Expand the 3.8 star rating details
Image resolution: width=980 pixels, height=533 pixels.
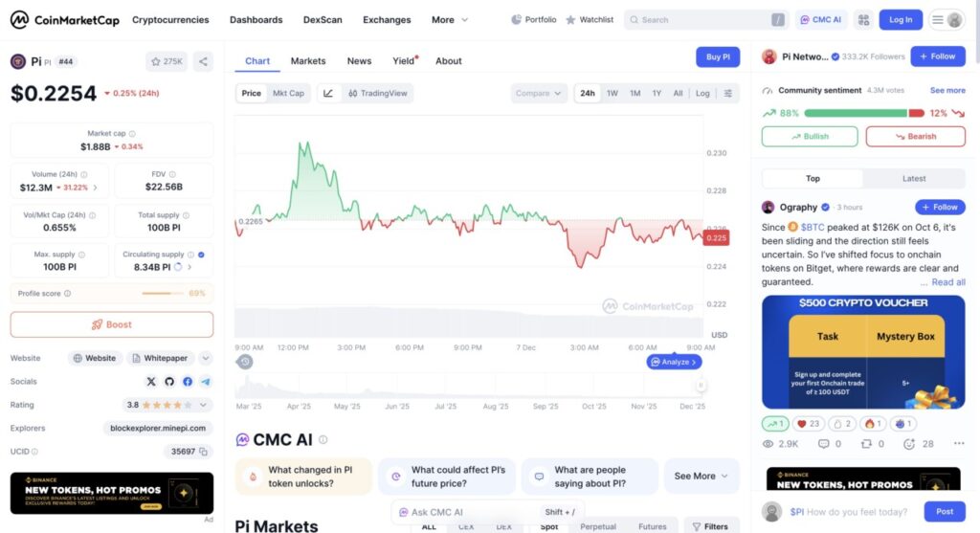tap(204, 405)
